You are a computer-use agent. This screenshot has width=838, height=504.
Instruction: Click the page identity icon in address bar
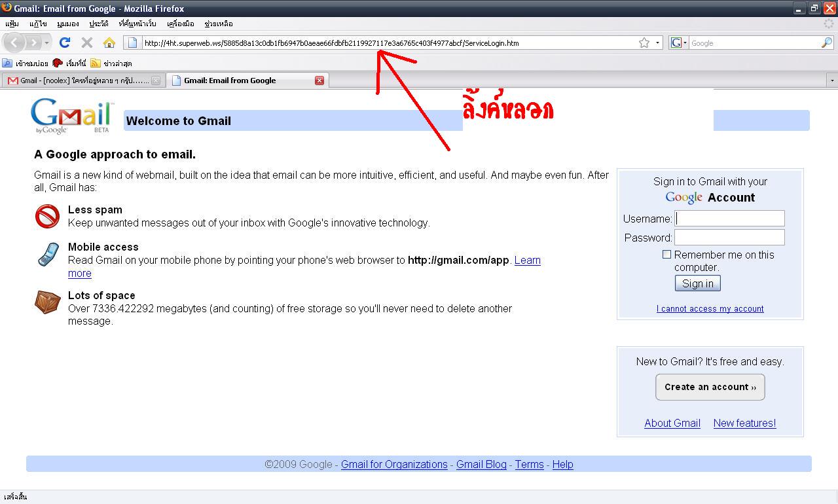132,43
